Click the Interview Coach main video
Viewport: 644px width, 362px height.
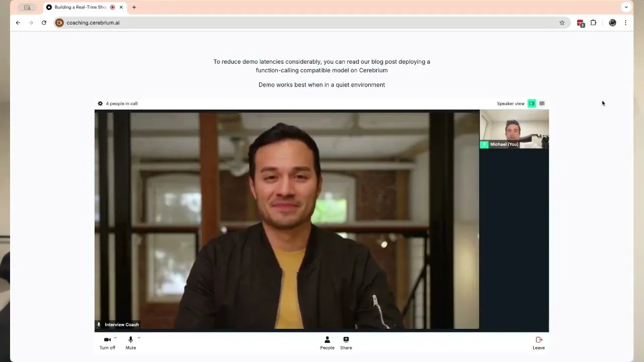point(287,220)
